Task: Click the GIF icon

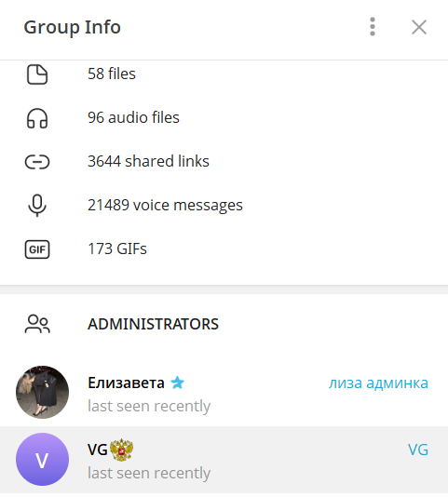Action: [37, 249]
